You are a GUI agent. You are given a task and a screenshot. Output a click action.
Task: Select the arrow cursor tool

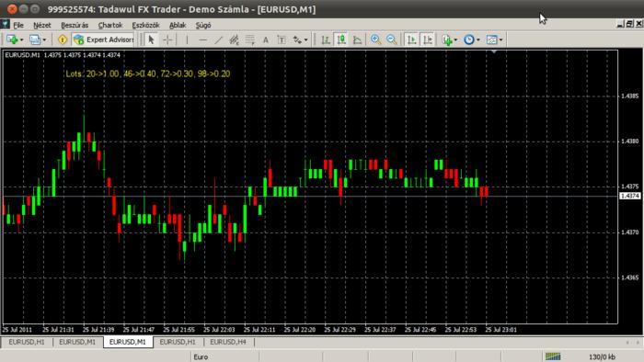(151, 40)
